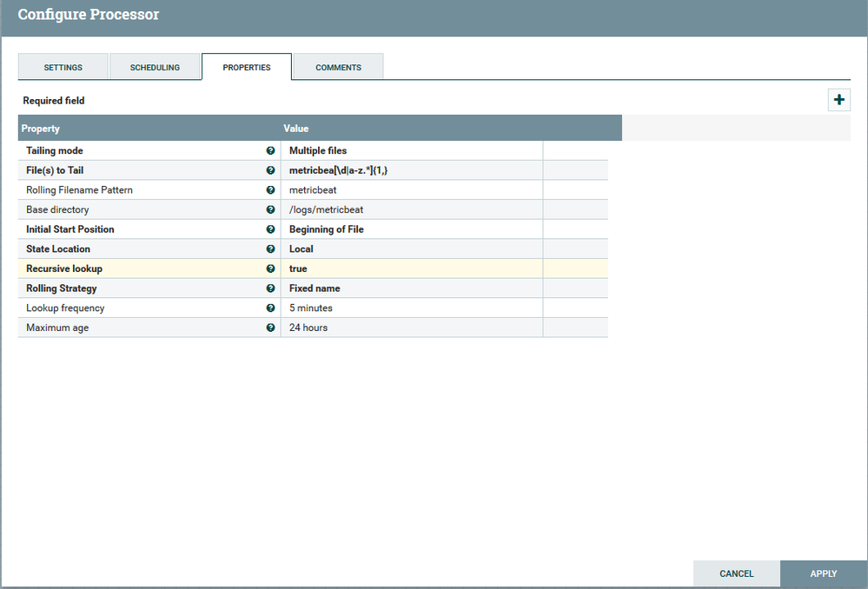868x589 pixels.
Task: Show help for Rolling Filename Pattern
Action: click(x=270, y=190)
